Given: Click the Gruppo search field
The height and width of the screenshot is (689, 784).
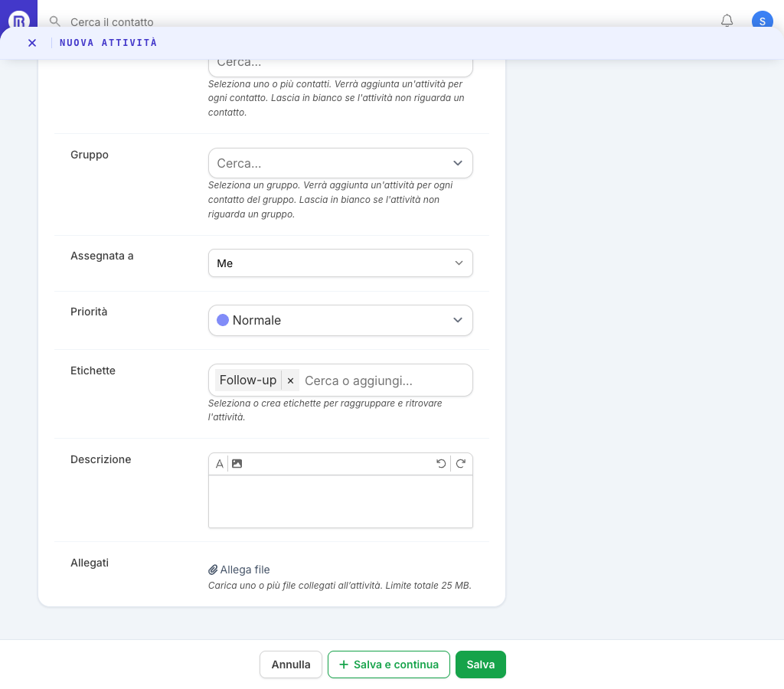Looking at the screenshot, I should click(x=340, y=163).
